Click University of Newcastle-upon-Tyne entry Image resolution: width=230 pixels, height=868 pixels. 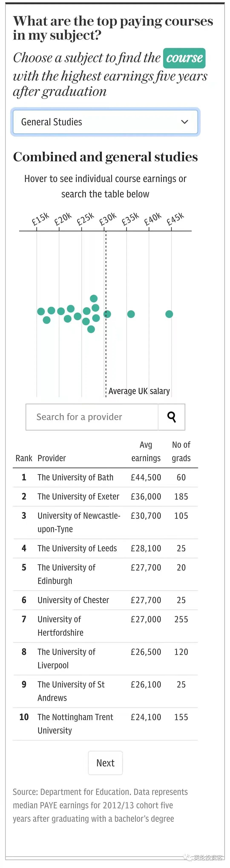point(79,522)
